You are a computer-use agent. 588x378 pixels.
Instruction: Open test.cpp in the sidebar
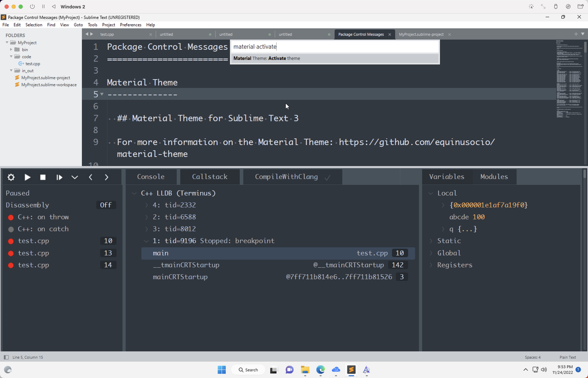tap(33, 64)
